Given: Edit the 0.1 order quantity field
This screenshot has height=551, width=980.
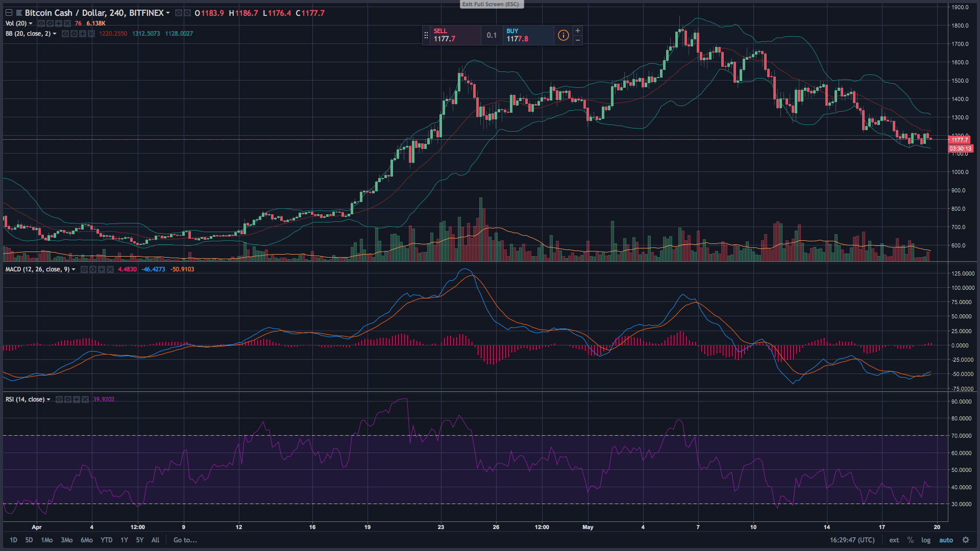Looking at the screenshot, I should point(492,35).
